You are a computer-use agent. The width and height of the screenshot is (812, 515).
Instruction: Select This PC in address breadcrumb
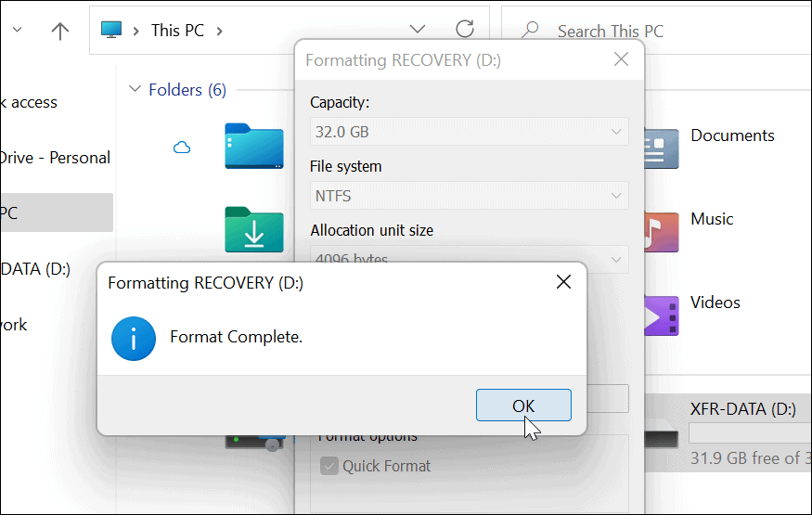point(177,31)
